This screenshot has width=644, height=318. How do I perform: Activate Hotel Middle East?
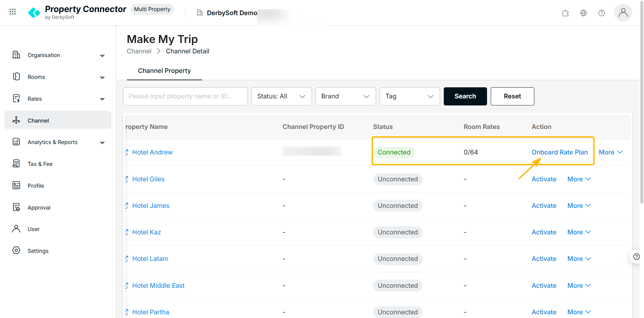pyautogui.click(x=544, y=285)
